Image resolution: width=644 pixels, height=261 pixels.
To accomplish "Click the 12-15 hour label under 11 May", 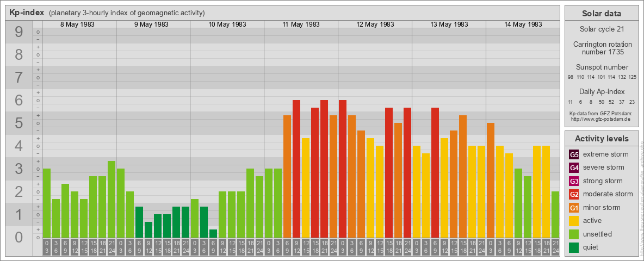I will coord(306,247).
